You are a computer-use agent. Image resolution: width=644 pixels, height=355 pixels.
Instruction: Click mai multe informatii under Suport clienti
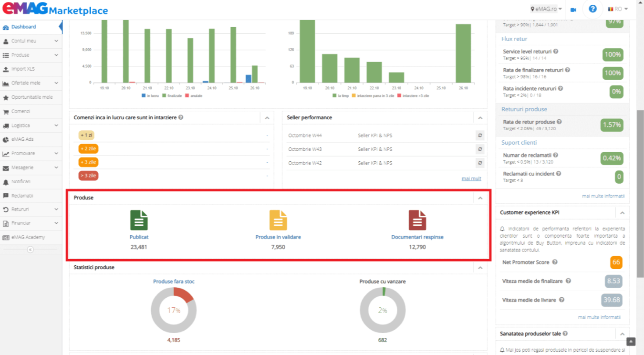click(603, 196)
